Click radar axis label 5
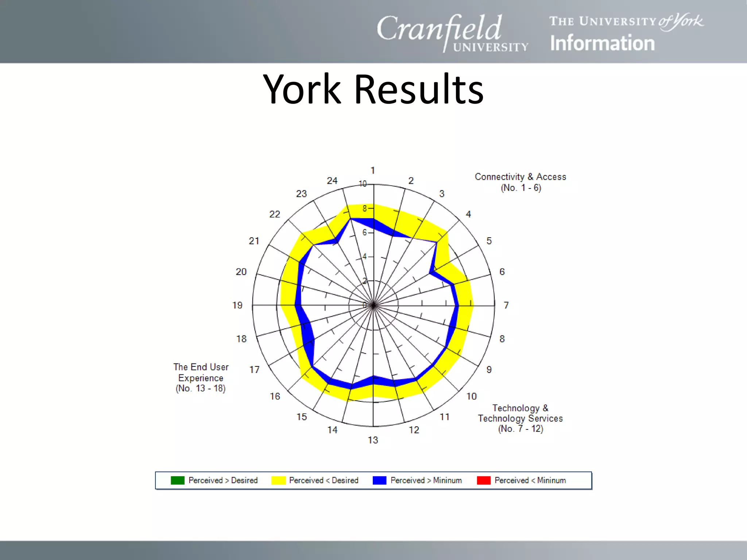Image resolution: width=747 pixels, height=560 pixels. 489,241
